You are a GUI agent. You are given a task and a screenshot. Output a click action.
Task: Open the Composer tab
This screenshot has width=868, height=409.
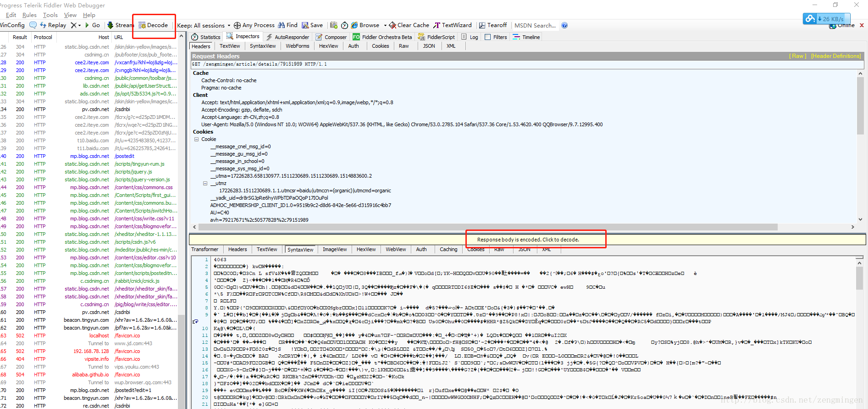331,37
